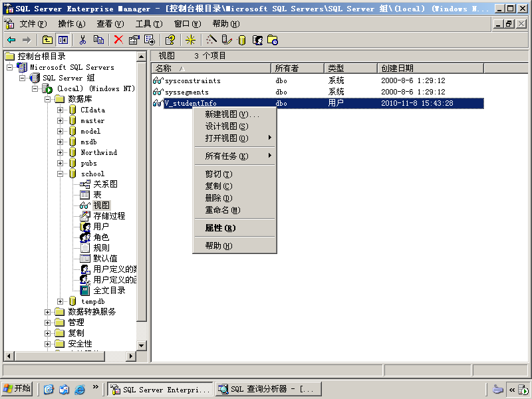Select 全文目录 tree item

109,291
